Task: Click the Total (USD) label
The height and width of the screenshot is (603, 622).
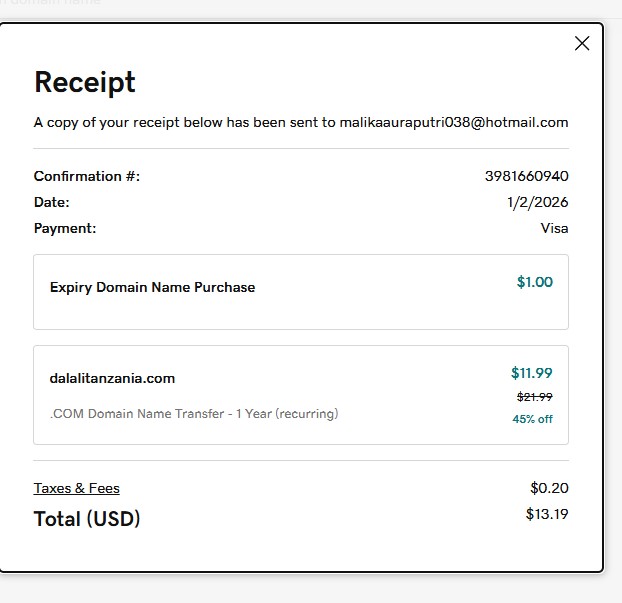Action: coord(87,519)
